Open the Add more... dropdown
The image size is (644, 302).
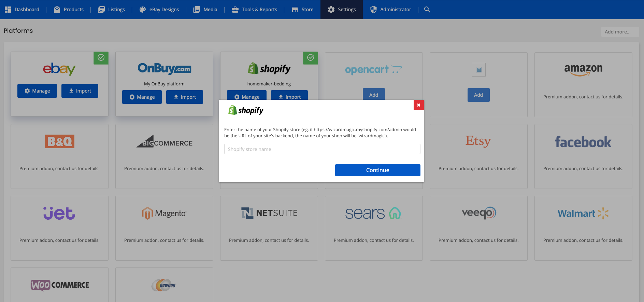620,32
